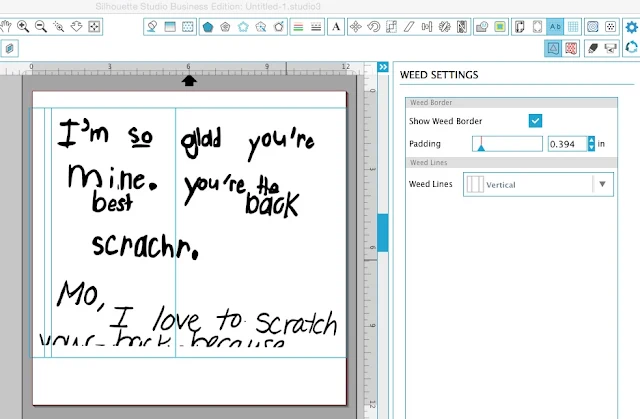Click the blue pentagon Fill Color icon
The width and height of the screenshot is (640, 419).
tap(208, 27)
